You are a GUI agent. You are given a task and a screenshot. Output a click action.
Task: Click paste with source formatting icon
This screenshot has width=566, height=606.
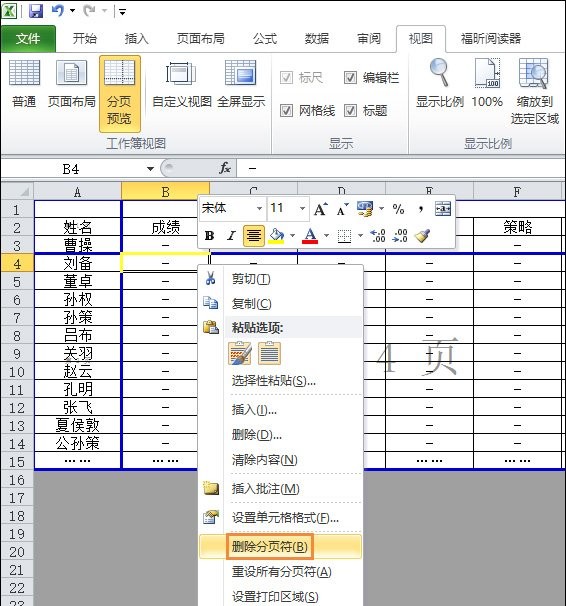coord(240,354)
